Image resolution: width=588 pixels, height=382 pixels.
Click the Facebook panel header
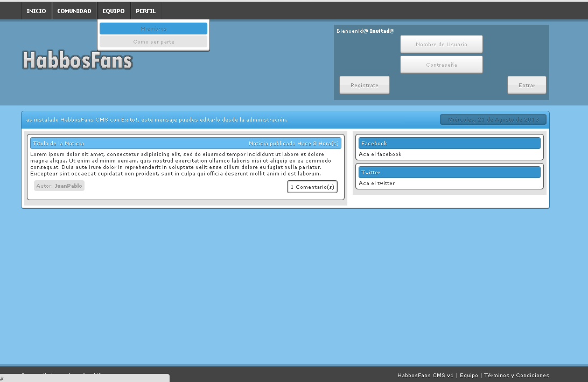(x=449, y=143)
